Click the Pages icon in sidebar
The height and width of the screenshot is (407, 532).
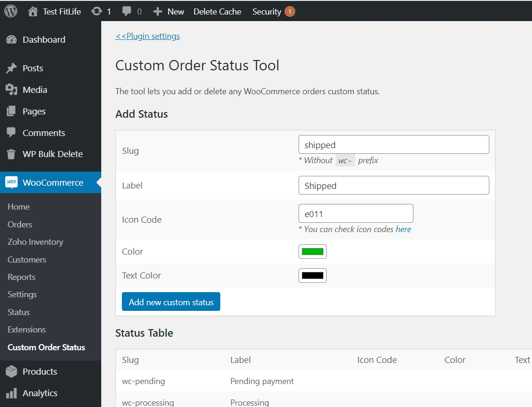(11, 111)
